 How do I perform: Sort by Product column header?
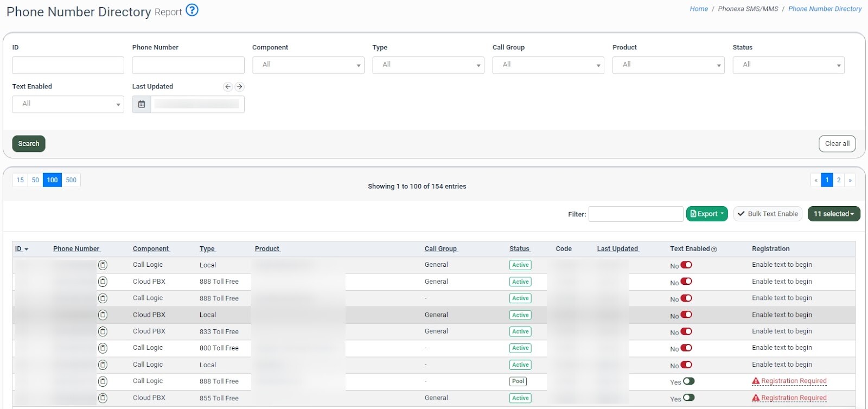point(267,249)
